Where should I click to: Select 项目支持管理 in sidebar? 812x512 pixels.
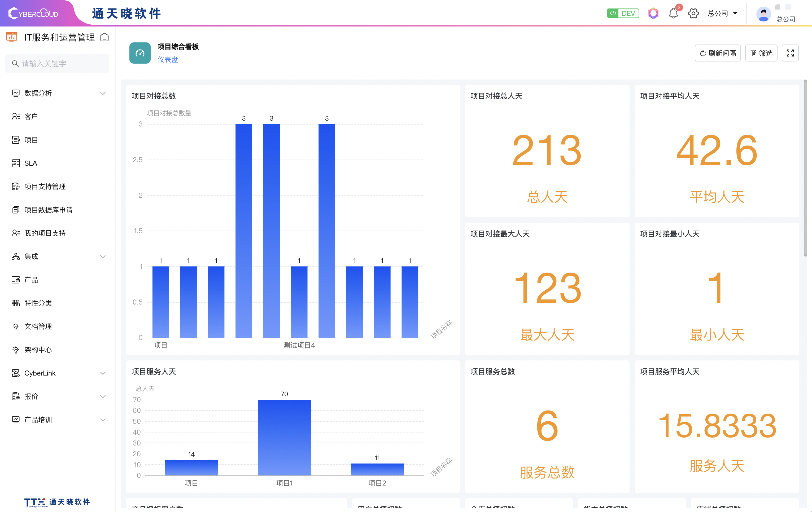click(45, 186)
